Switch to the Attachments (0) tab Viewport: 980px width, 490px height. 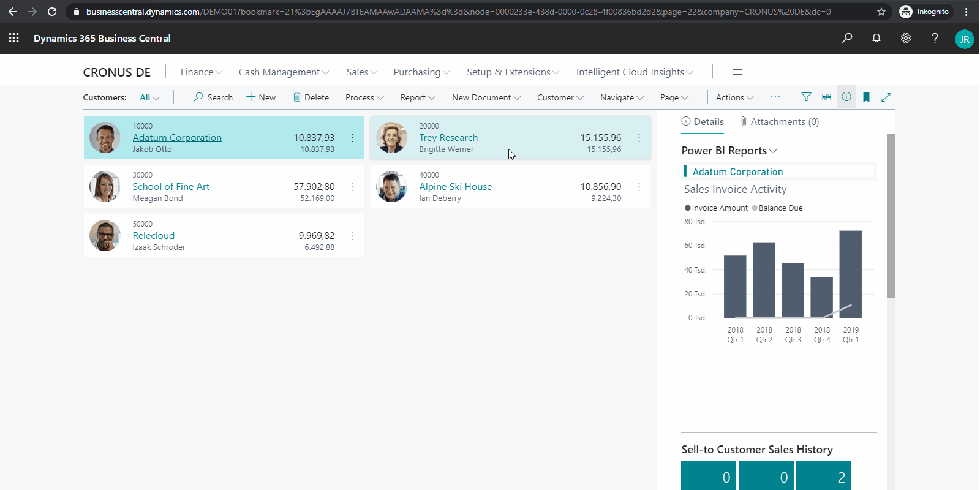pyautogui.click(x=780, y=122)
